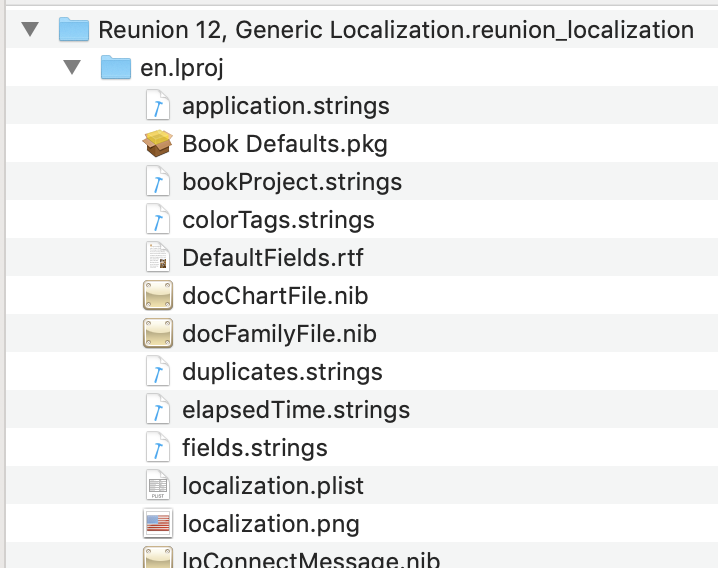Select the bookProject.strings file name
This screenshot has width=718, height=568.
[x=292, y=182]
